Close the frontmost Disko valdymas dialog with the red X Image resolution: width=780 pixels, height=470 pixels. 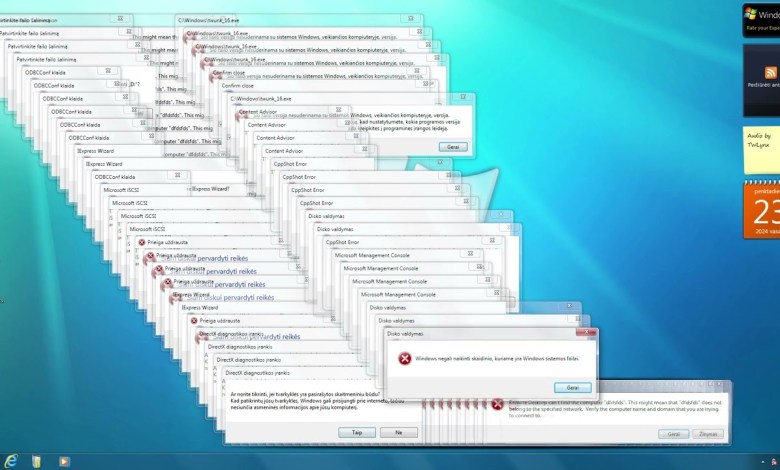coord(586,332)
